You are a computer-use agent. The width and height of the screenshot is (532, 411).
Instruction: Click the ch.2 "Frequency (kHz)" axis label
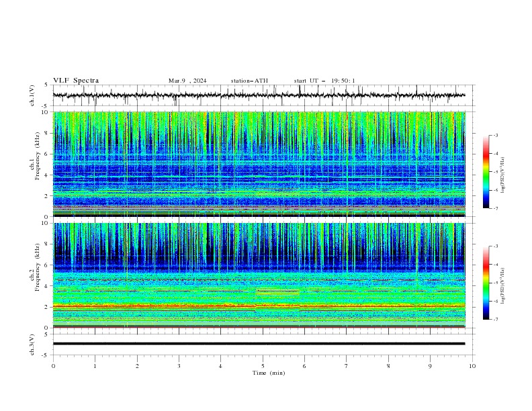tap(37, 267)
